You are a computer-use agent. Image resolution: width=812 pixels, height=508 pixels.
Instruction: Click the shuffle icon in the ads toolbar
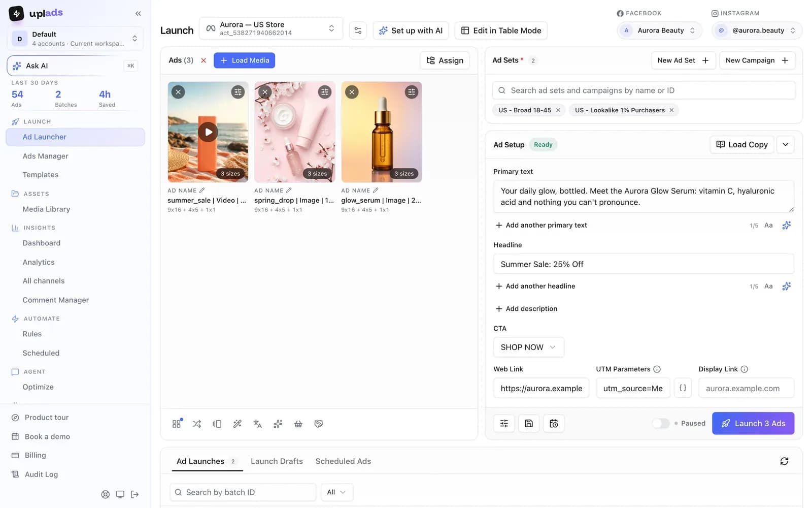[x=197, y=424]
